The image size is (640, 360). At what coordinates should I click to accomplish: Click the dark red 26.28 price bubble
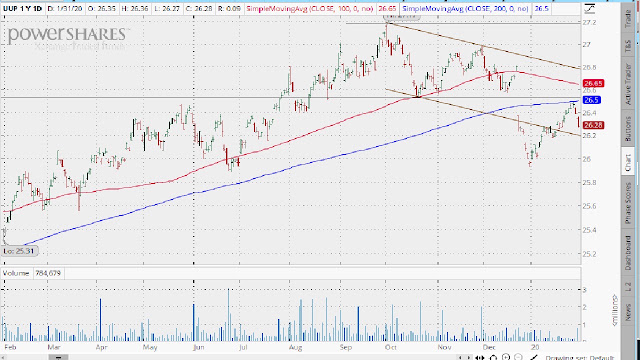pyautogui.click(x=593, y=125)
